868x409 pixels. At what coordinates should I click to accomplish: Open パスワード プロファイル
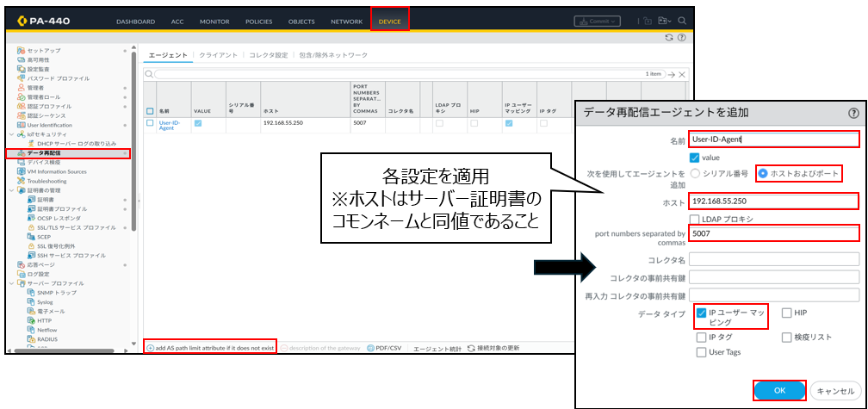click(x=58, y=78)
